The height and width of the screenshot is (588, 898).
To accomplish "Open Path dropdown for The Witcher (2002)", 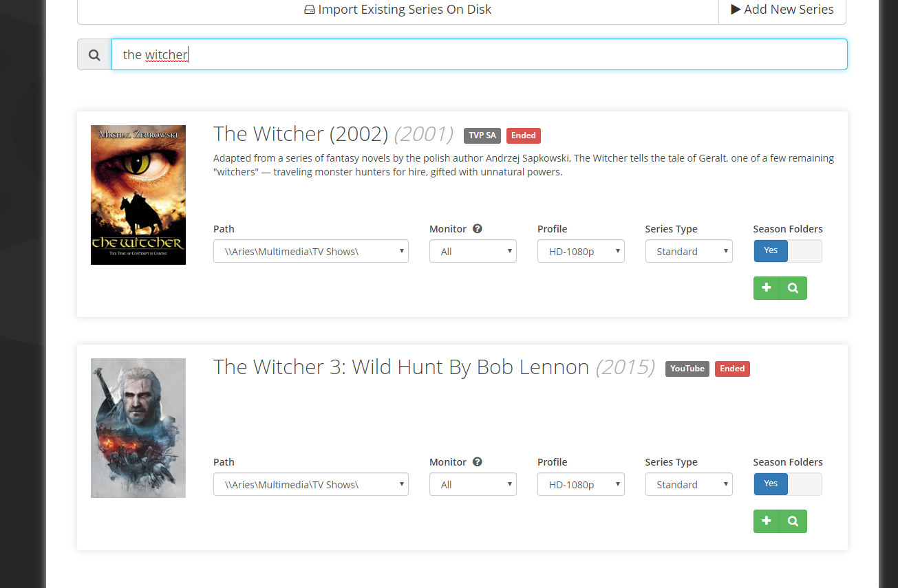I will coord(310,252).
